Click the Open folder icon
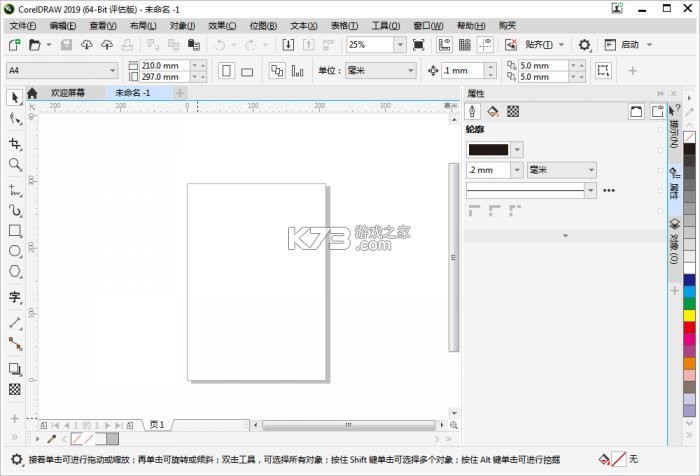Image resolution: width=700 pixels, height=476 pixels. coord(35,45)
